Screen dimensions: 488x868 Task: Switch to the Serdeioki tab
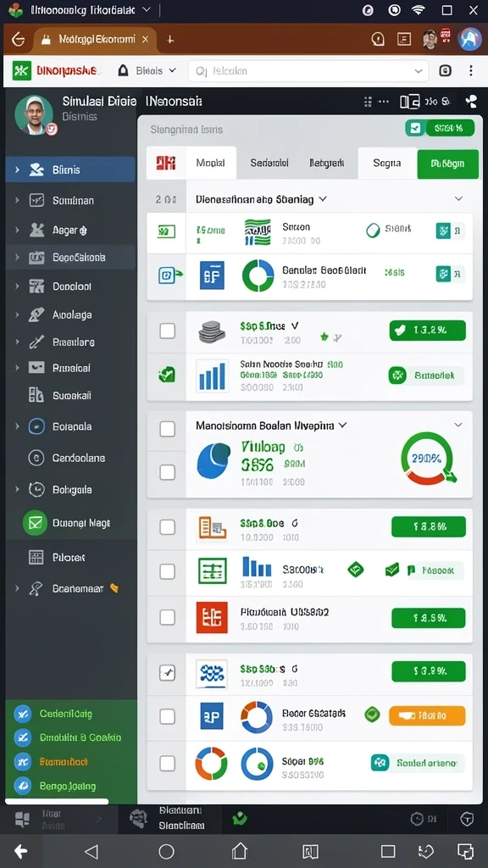coord(269,163)
